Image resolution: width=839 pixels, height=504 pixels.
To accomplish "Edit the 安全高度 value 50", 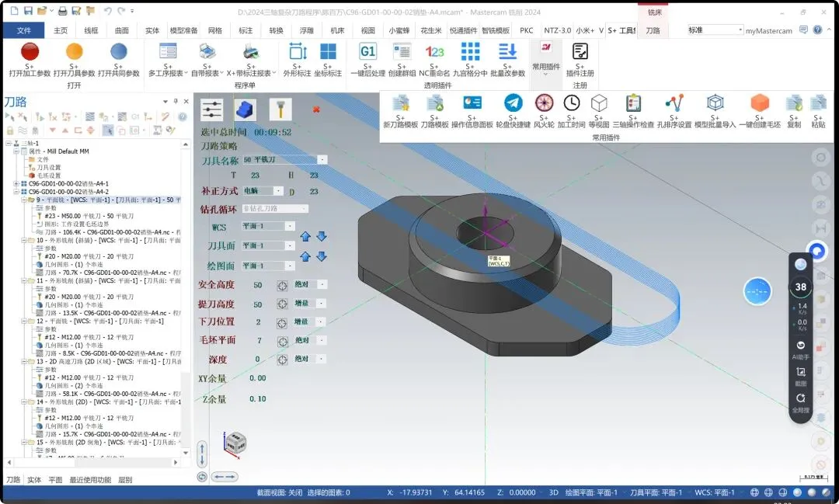I will [257, 285].
